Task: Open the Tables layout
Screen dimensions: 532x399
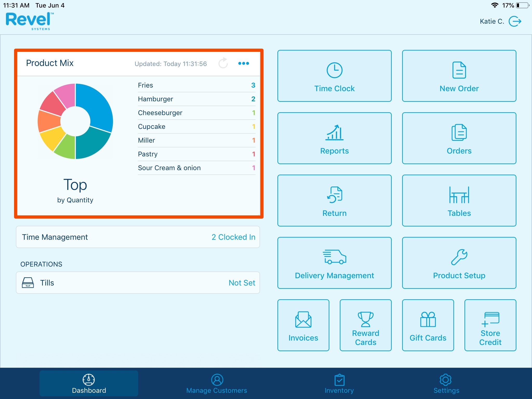Action: point(459,200)
